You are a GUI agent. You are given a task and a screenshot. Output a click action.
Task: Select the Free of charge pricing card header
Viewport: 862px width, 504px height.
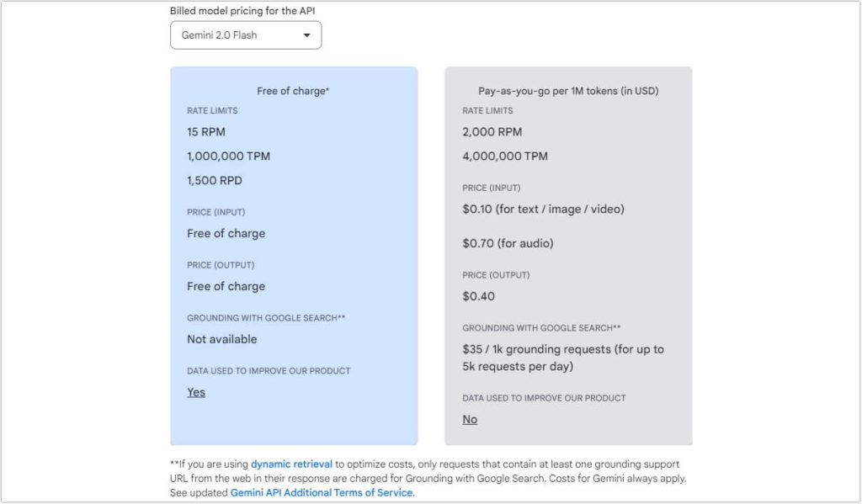tap(293, 91)
